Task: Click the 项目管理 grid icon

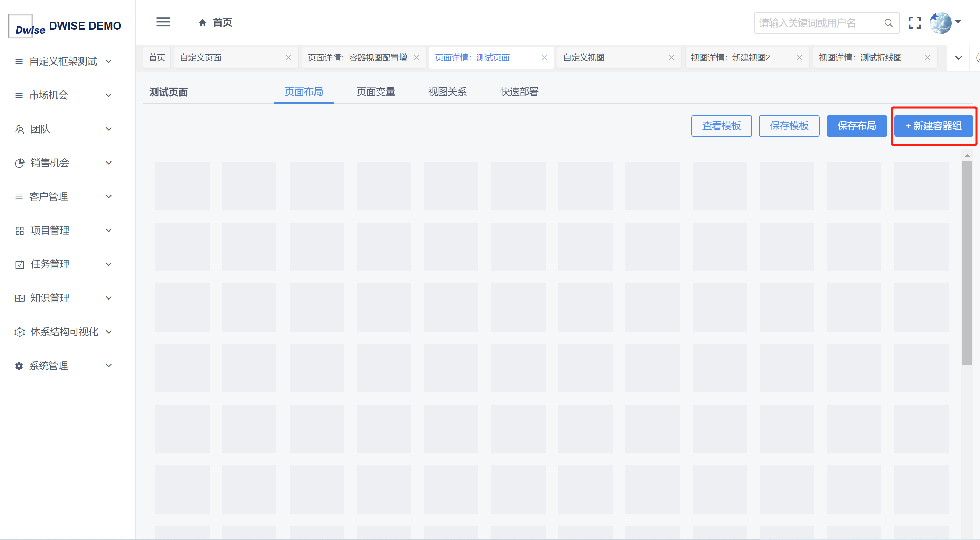Action: tap(19, 231)
